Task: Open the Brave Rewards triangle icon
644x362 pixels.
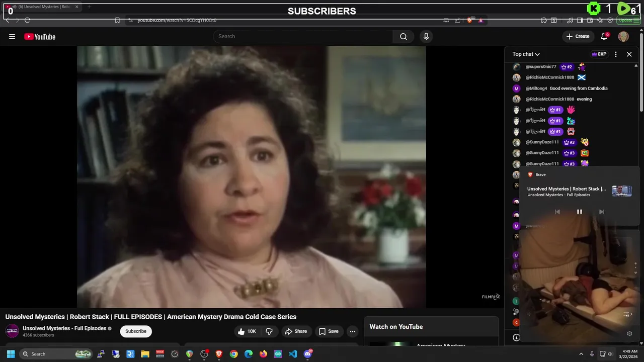Action: coord(480,20)
